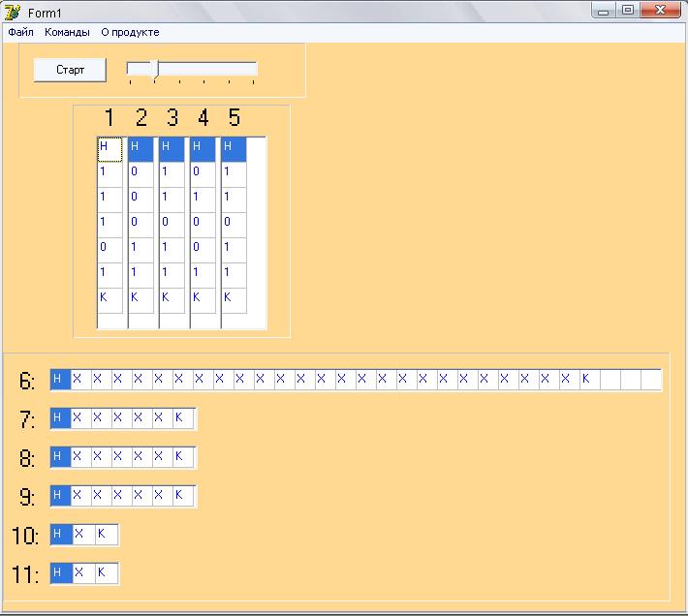
Task: Select the highlighted H cell in row 11
Action: point(61,573)
